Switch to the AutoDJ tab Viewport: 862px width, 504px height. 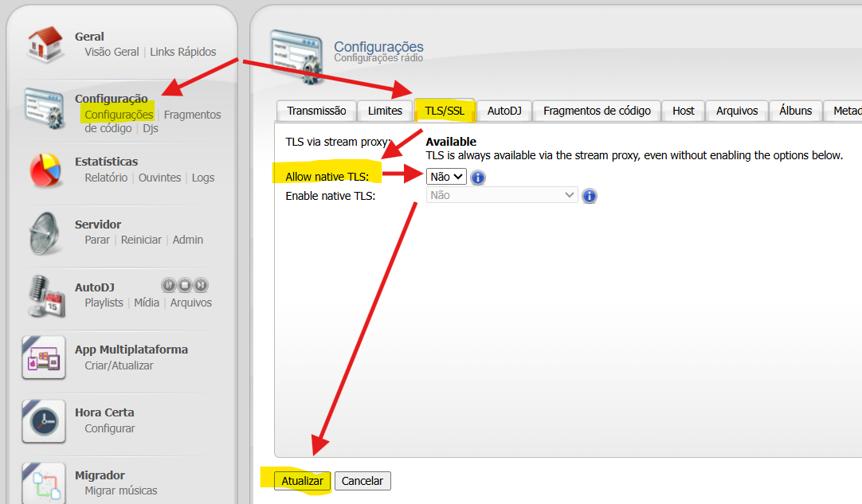pos(504,111)
